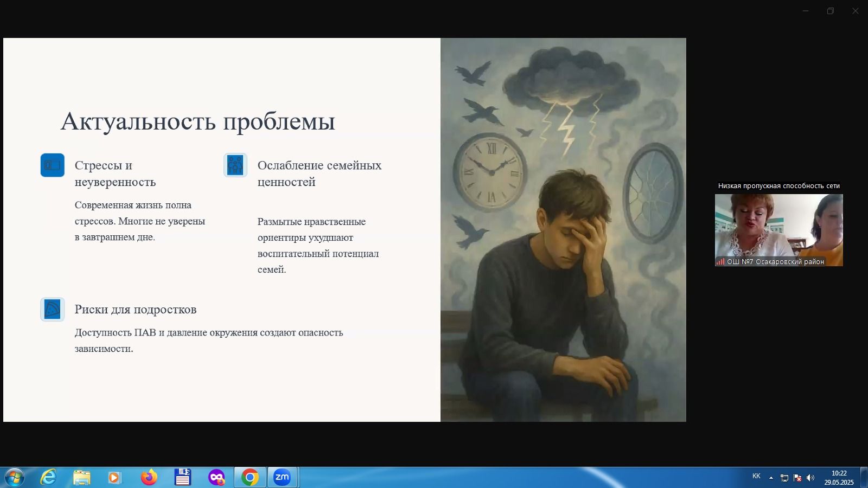
Task: Select the ОШ №7 Осакаровский район video
Action: (778, 230)
